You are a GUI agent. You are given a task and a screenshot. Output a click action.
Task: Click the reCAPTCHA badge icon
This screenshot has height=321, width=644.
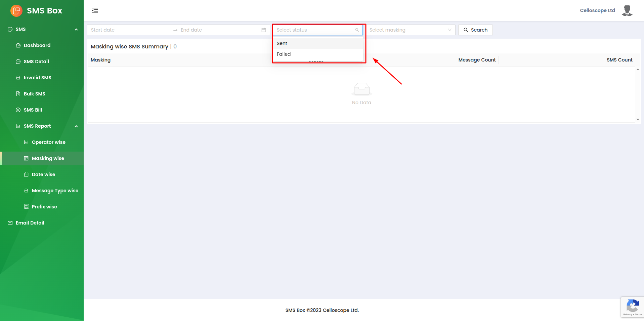[x=633, y=307]
